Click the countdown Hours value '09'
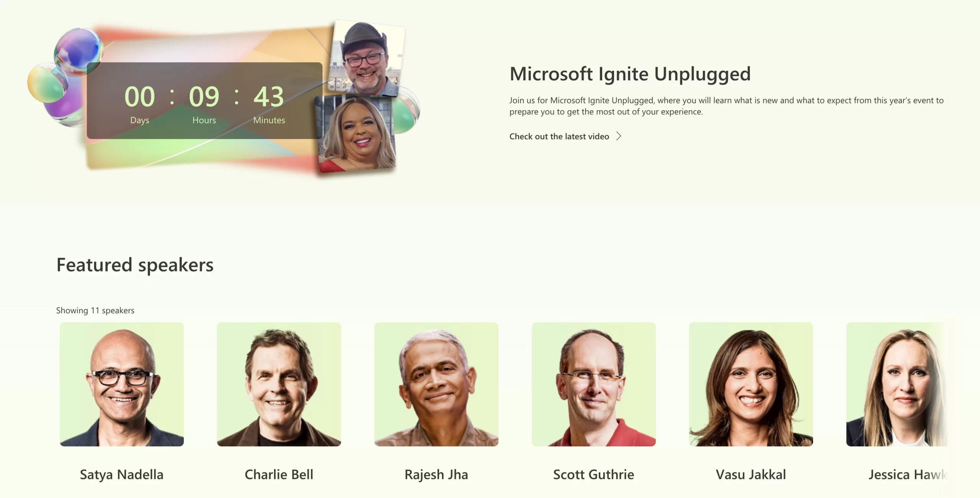The width and height of the screenshot is (980, 498). pyautogui.click(x=204, y=96)
